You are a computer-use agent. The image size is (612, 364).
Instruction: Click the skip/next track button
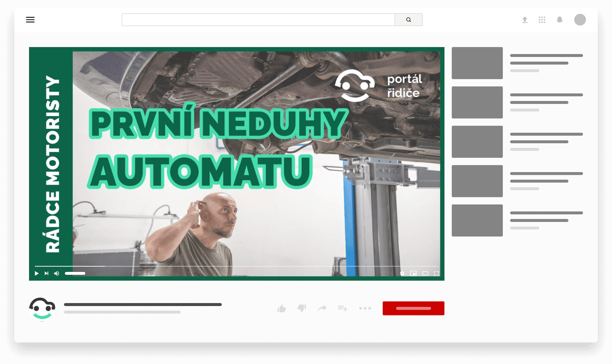click(x=46, y=273)
